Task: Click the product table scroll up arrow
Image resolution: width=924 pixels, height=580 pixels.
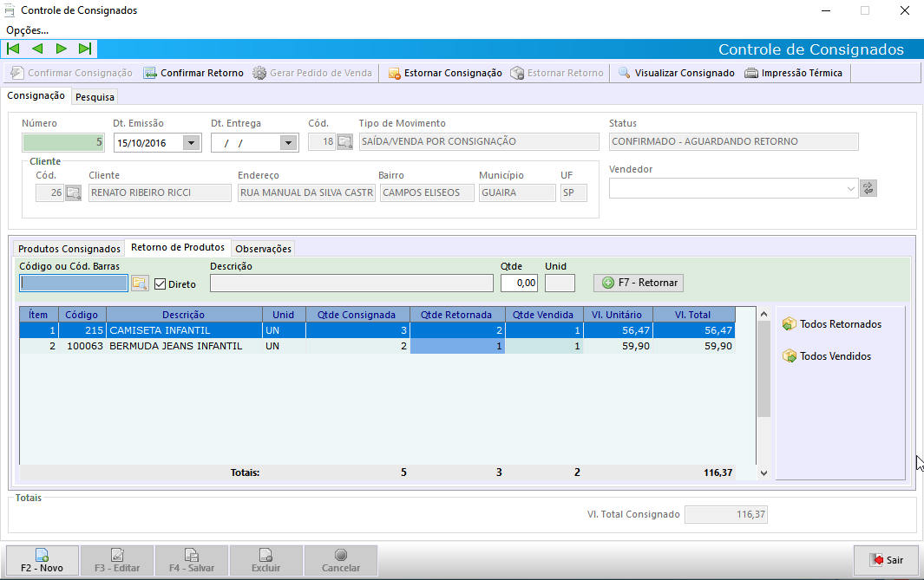Action: pos(763,314)
